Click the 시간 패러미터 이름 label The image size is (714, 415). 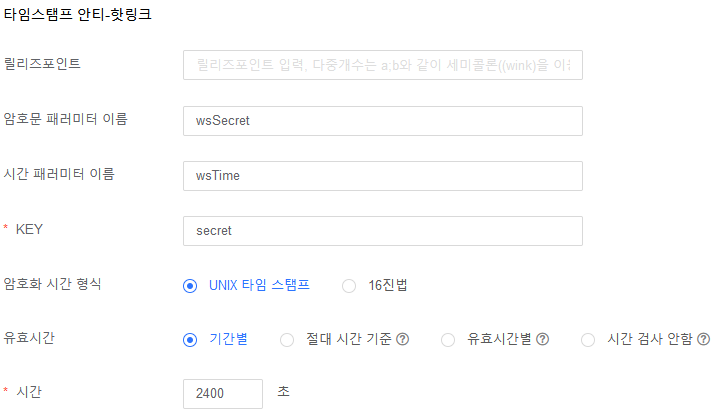click(x=59, y=174)
